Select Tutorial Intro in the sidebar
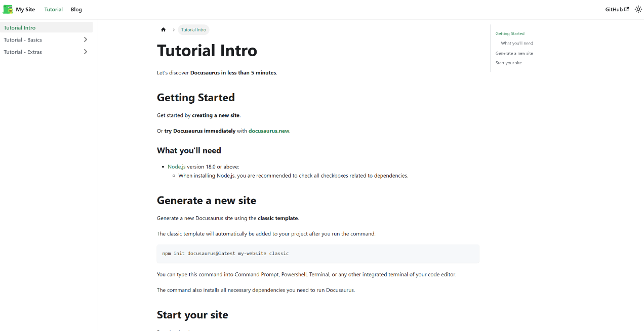 click(x=46, y=28)
